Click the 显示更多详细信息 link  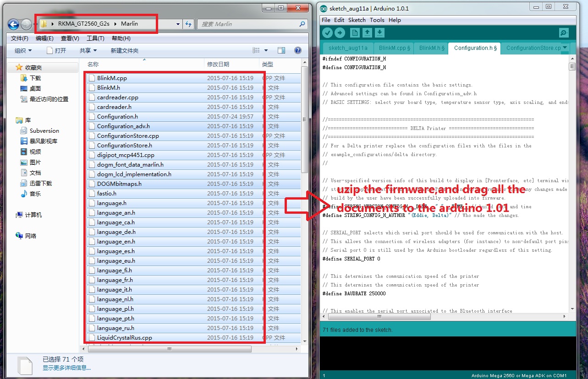(66, 368)
